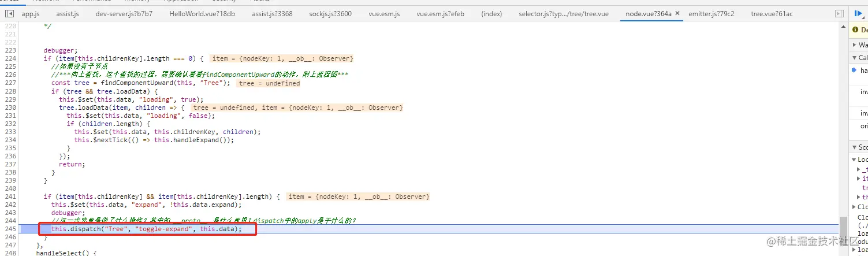Open the selector.js tree.vue tab
This screenshot has width=868, height=256.
(564, 13)
